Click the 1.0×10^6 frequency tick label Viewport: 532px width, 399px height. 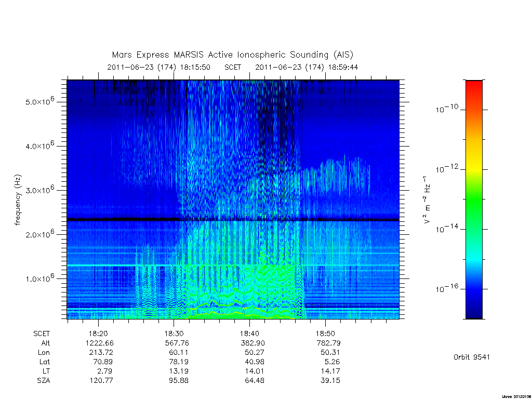coord(39,278)
